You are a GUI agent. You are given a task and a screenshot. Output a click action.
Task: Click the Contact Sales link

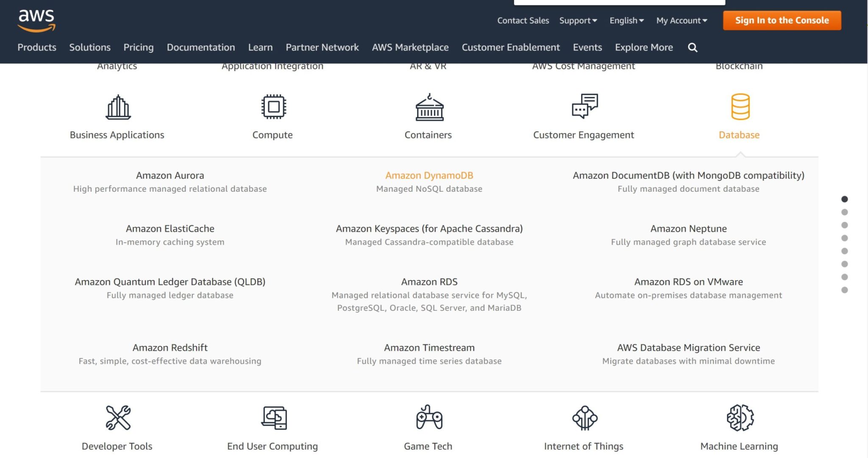click(x=523, y=20)
